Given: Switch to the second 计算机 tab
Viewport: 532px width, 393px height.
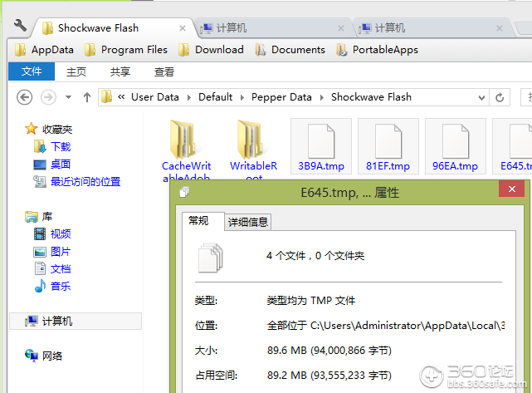Looking at the screenshot, I should coord(431,28).
